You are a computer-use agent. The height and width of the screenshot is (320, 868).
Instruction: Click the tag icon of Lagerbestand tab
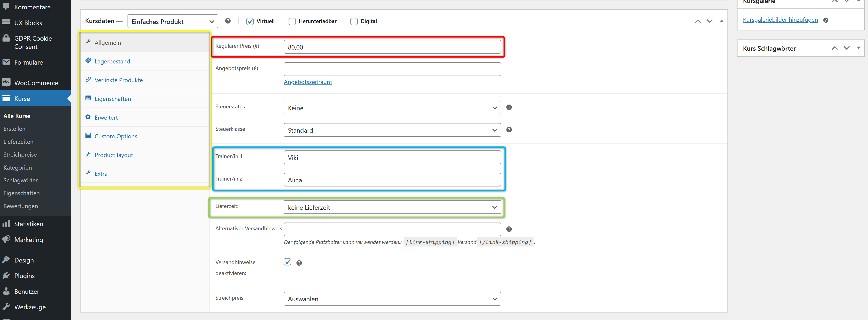click(88, 61)
